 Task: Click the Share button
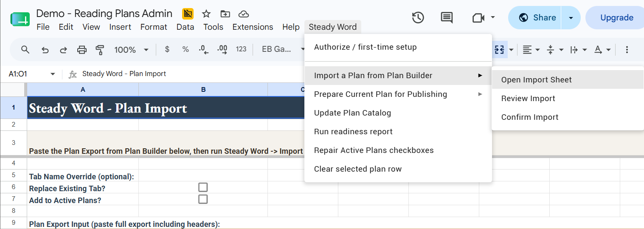pos(535,18)
